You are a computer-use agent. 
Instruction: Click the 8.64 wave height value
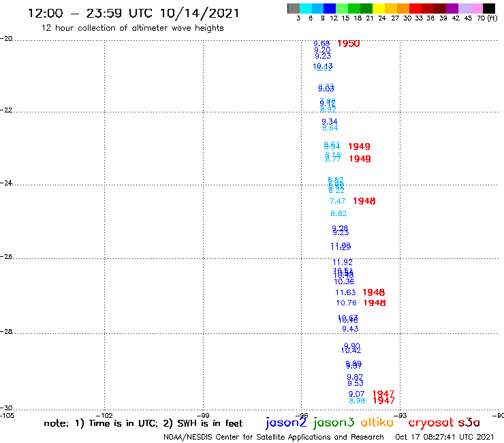(x=330, y=128)
